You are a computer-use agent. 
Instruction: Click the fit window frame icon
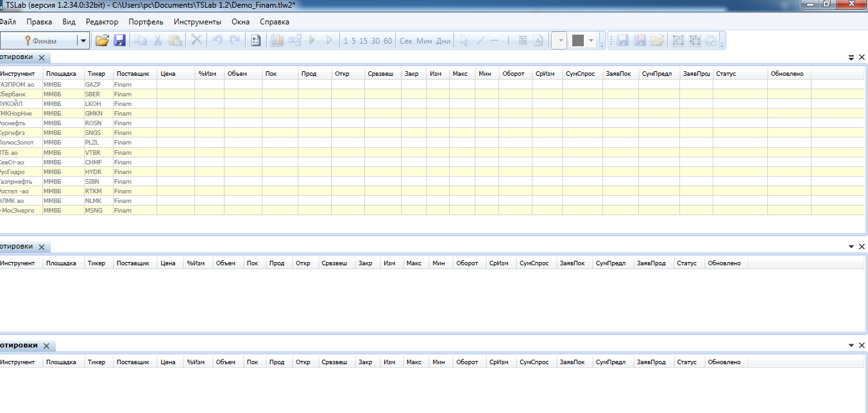(677, 40)
